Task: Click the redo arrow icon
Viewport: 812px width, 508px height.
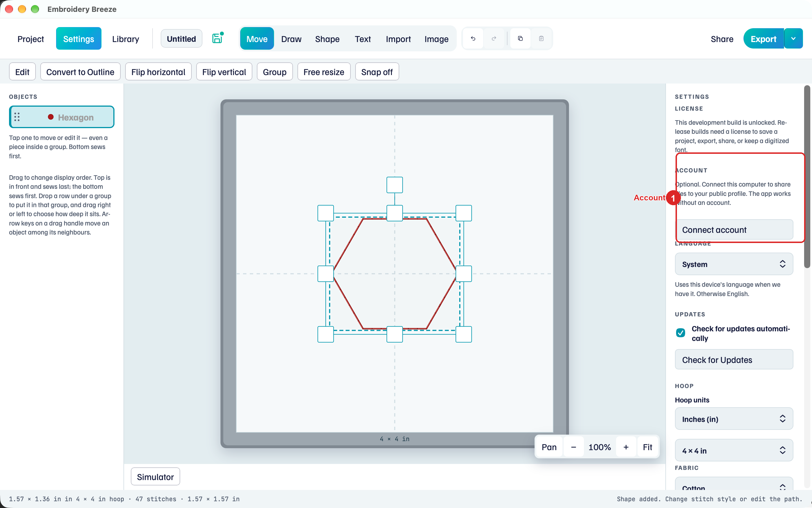Action: point(494,39)
